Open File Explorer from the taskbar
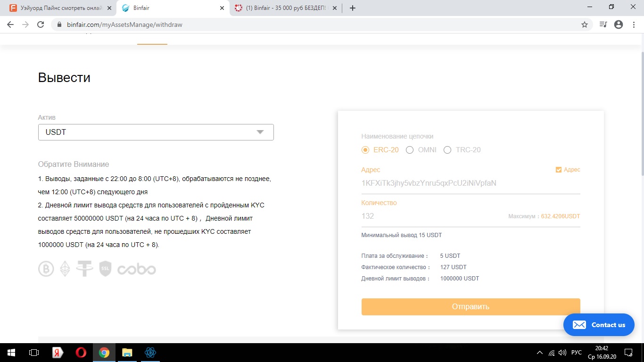The height and width of the screenshot is (362, 644). pyautogui.click(x=127, y=353)
